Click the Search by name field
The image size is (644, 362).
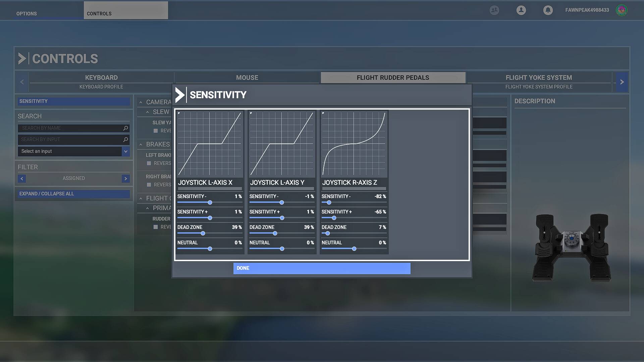70,128
